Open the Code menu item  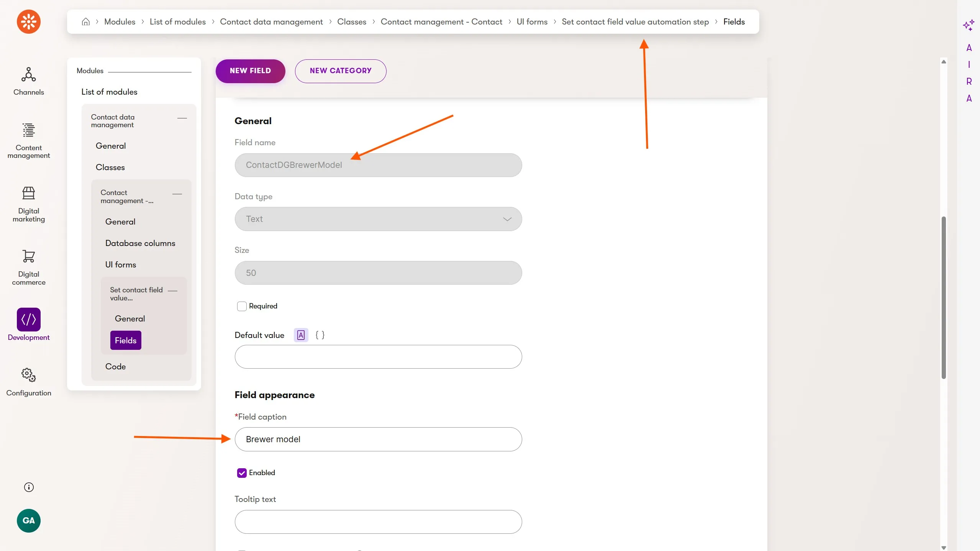pyautogui.click(x=115, y=366)
